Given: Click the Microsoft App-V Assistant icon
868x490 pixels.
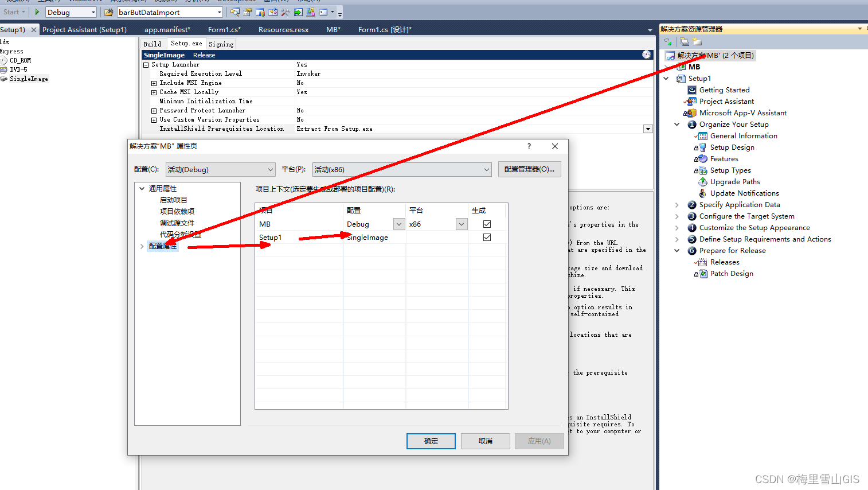Looking at the screenshot, I should 691,113.
